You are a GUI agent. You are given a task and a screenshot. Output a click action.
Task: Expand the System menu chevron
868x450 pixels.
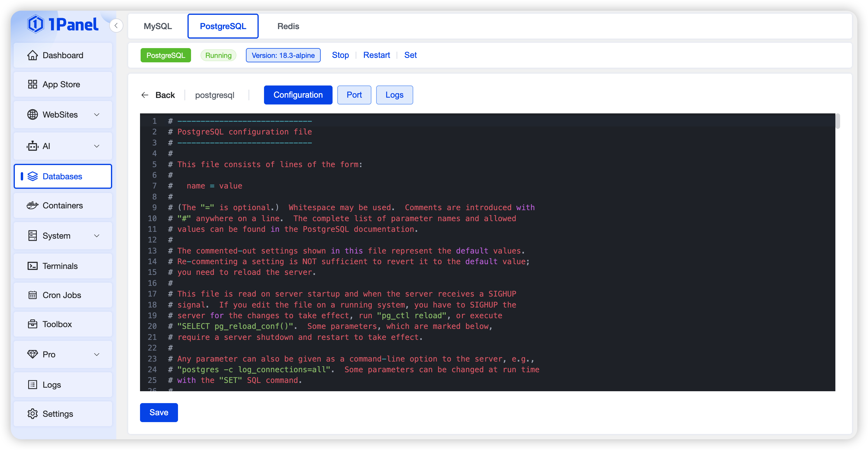click(97, 236)
